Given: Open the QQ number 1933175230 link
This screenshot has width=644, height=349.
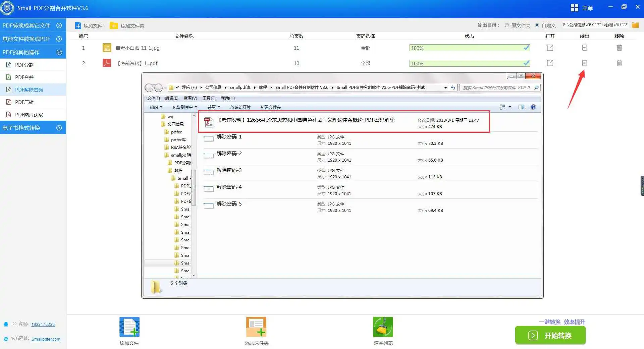Looking at the screenshot, I should 43,324.
